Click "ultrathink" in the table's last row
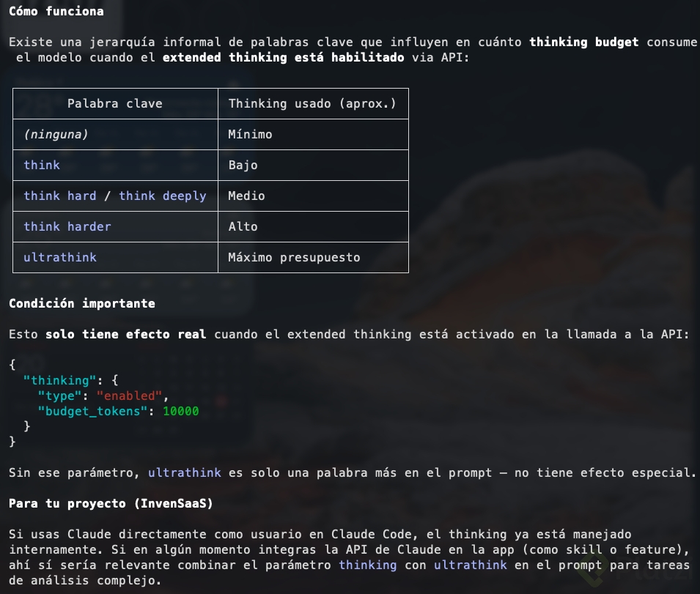The height and width of the screenshot is (594, 700). click(x=60, y=258)
